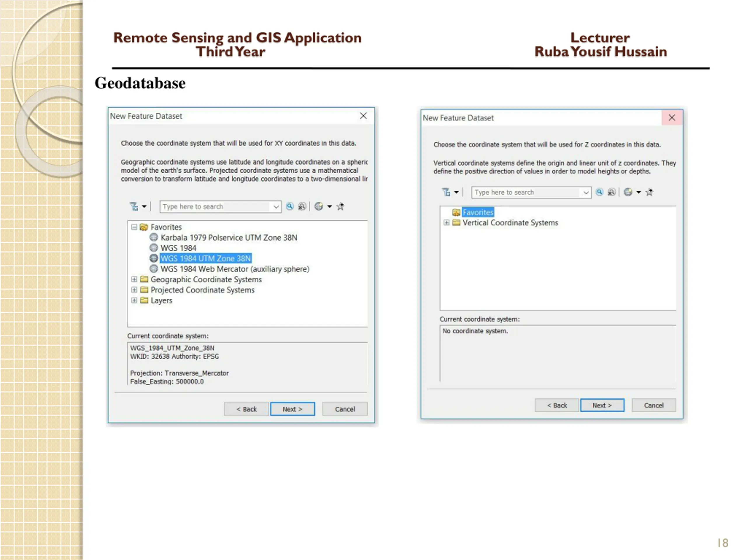Click the clear search icon in the XY dialog

[302, 206]
